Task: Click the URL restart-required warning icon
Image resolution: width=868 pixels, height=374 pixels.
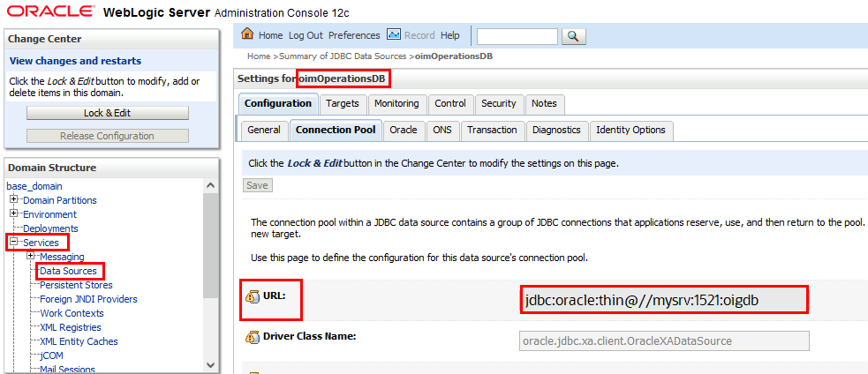Action: 252,296
